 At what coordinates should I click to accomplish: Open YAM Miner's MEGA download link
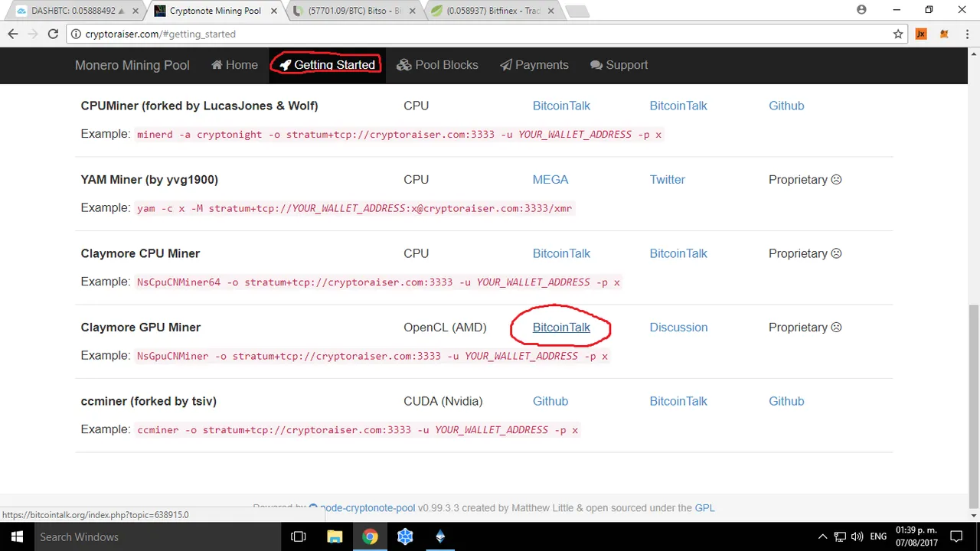click(x=550, y=180)
